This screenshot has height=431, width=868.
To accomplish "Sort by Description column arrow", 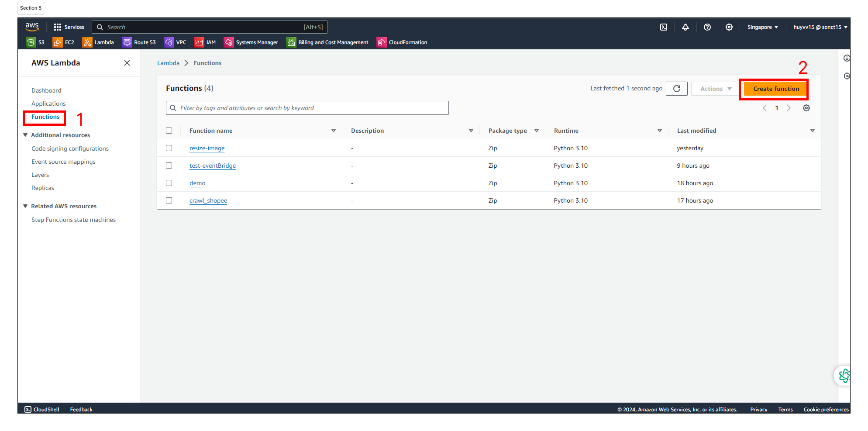I will [471, 131].
